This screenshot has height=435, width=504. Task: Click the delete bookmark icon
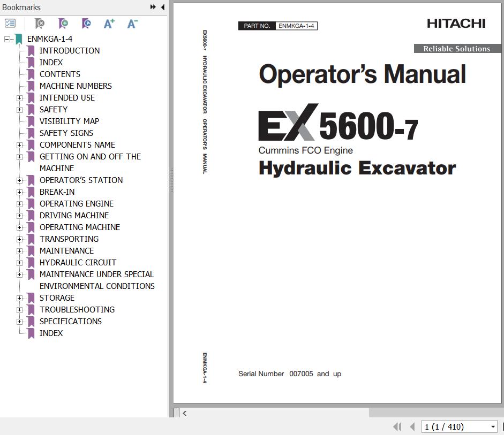40,24
